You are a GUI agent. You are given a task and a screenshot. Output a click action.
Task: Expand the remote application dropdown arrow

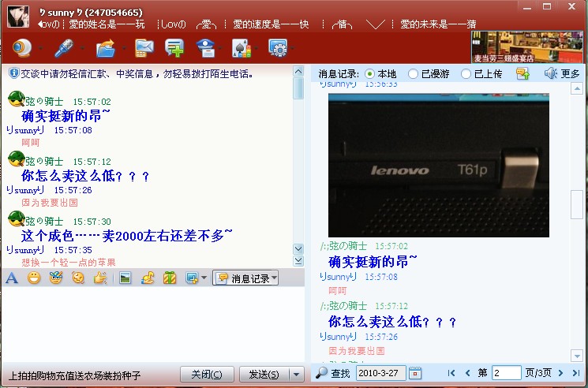[x=293, y=48]
